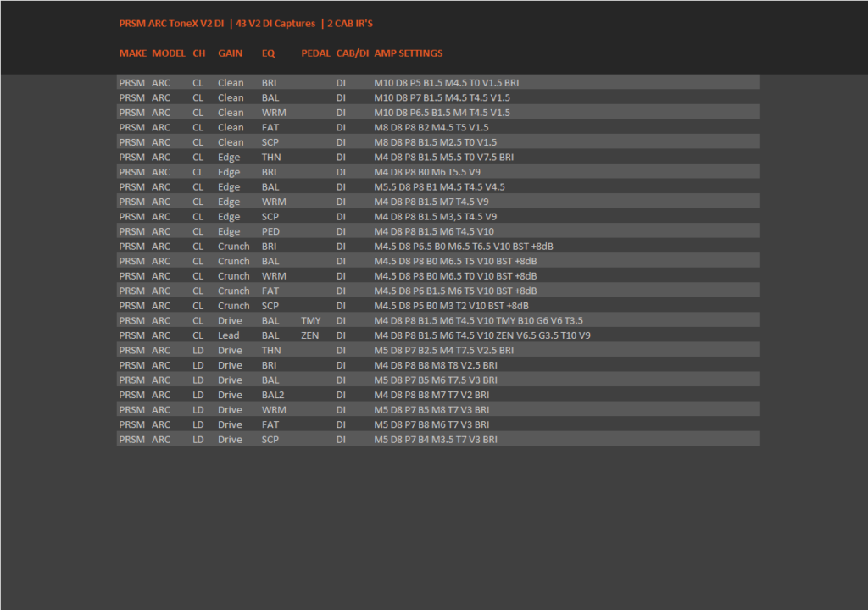Click the PEDAL column header
Viewport: 868px width, 610px height.
point(315,53)
